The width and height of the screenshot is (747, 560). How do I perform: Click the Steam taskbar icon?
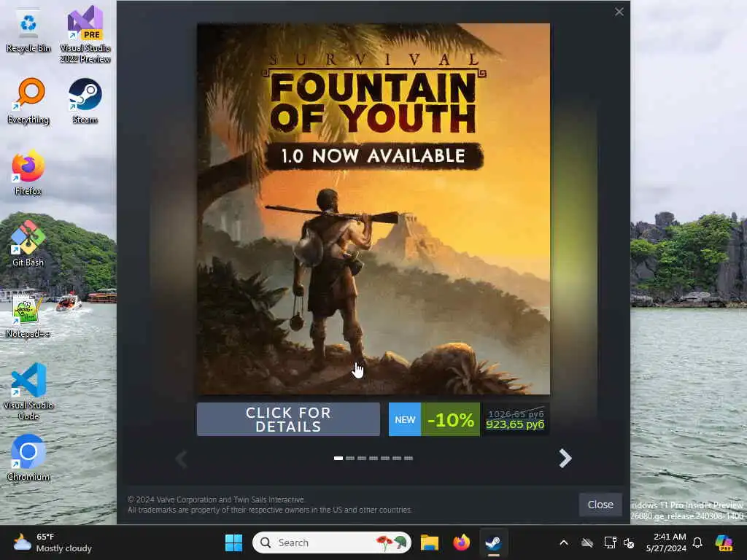[493, 542]
